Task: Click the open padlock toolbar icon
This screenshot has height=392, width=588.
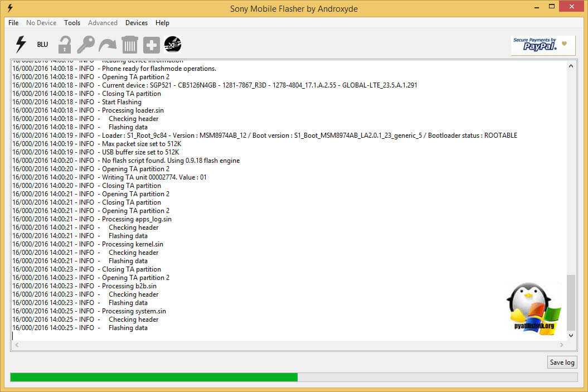Action: (65, 45)
